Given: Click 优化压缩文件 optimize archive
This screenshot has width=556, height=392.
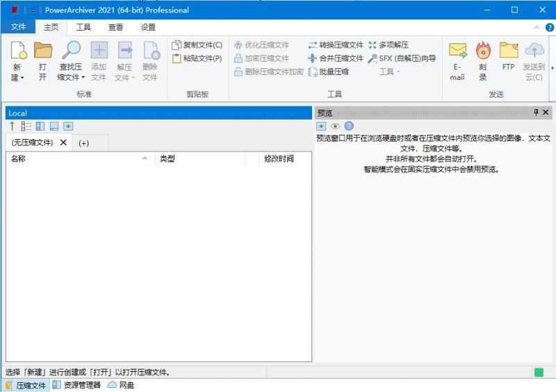Looking at the screenshot, I should (262, 45).
